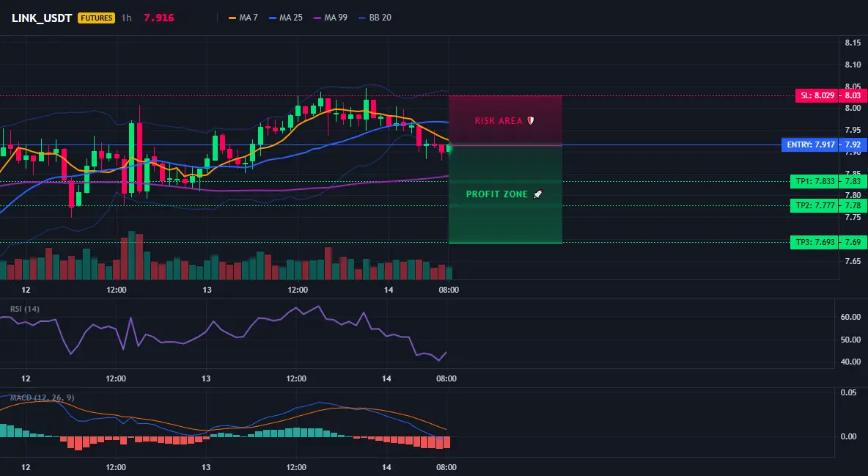Click the PROFIT ZONE text
The height and width of the screenshot is (476, 868).
(x=497, y=194)
